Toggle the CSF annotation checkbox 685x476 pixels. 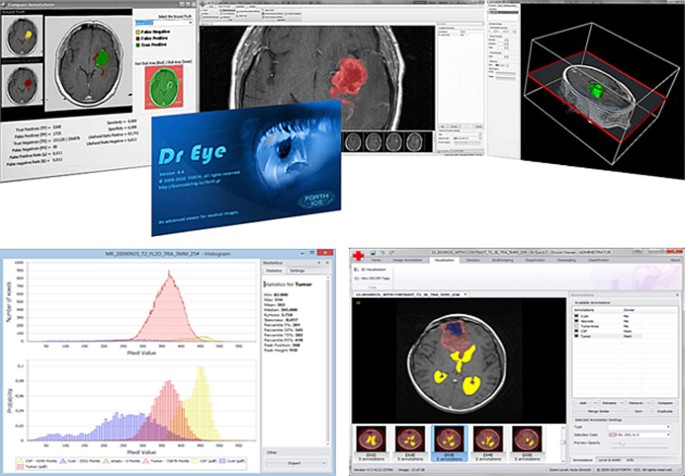coord(576,331)
